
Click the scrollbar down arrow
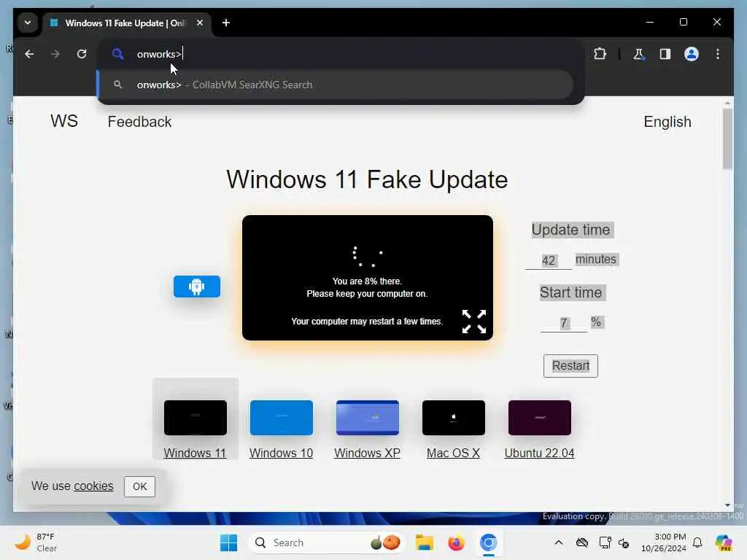tap(727, 505)
